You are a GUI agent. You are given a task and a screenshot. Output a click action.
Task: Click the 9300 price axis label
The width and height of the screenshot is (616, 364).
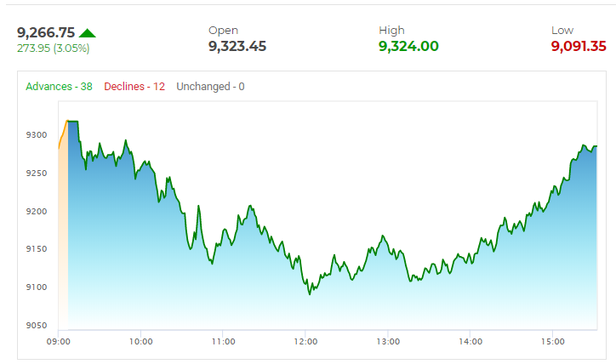[x=37, y=135]
